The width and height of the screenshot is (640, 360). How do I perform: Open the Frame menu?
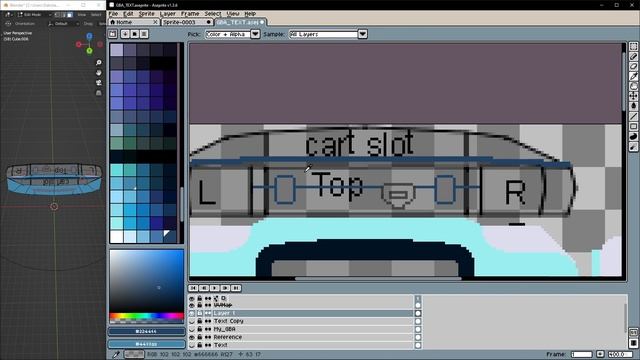click(190, 14)
